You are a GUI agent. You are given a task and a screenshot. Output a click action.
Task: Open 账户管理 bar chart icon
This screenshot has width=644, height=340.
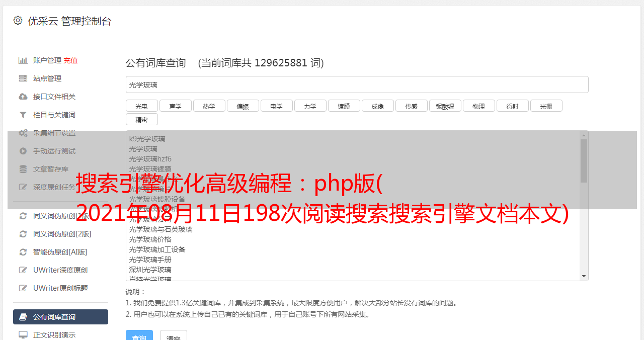[23, 60]
